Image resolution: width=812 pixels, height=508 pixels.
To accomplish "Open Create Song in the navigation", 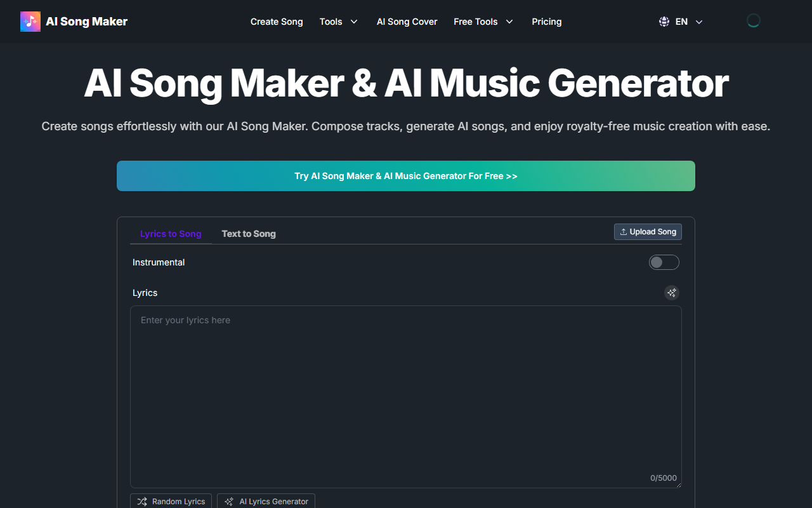I will pyautogui.click(x=277, y=22).
